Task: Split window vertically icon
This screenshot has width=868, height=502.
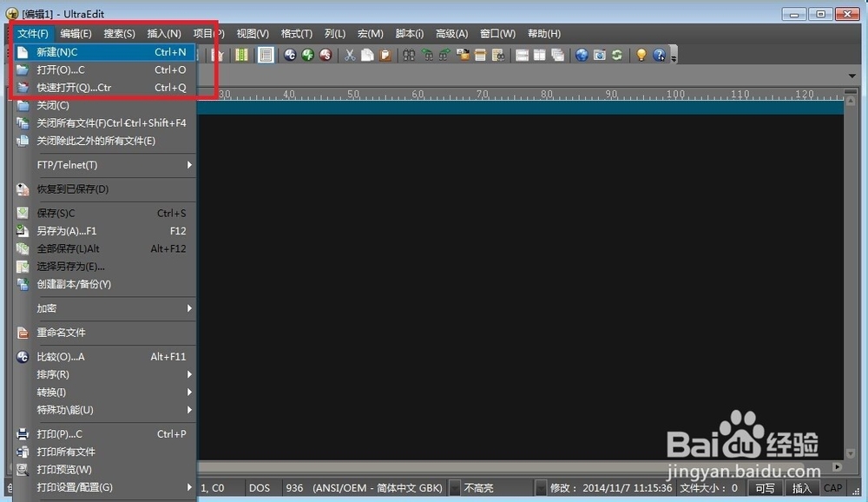Action: (x=540, y=55)
